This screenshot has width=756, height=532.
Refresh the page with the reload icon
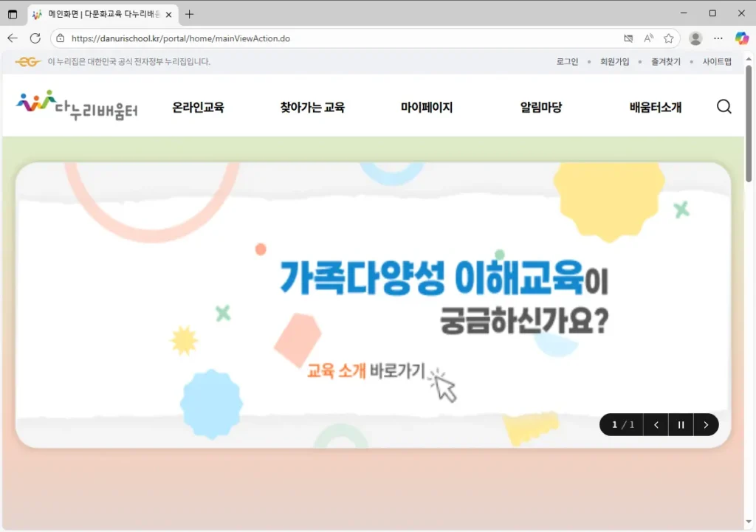point(35,38)
